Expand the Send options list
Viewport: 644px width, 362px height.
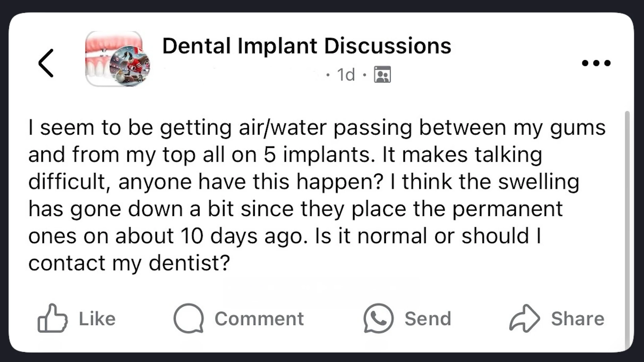point(408,319)
